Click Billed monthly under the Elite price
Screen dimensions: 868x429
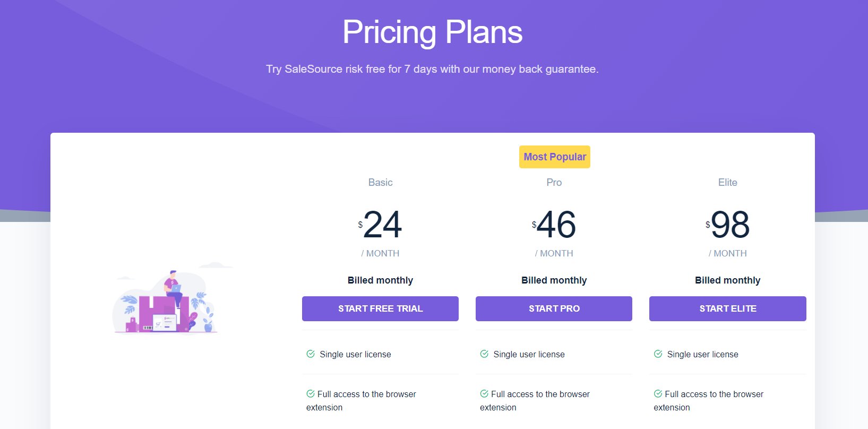[x=727, y=280]
